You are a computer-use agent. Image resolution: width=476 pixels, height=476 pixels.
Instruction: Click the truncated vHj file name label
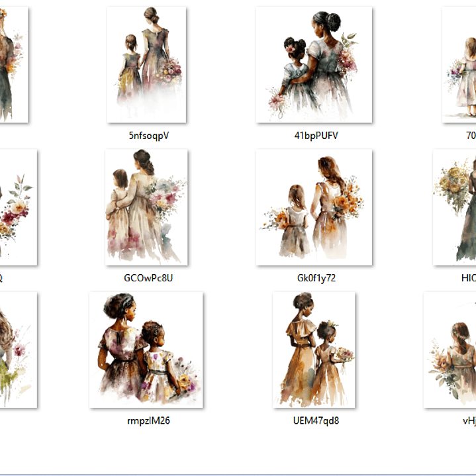(x=469, y=420)
